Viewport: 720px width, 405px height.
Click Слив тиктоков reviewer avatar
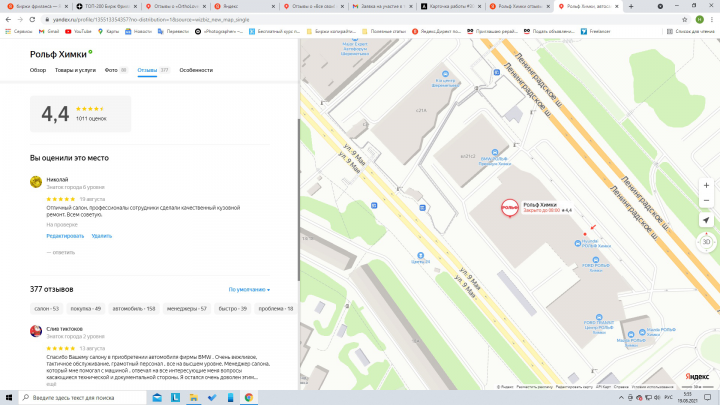(36, 331)
